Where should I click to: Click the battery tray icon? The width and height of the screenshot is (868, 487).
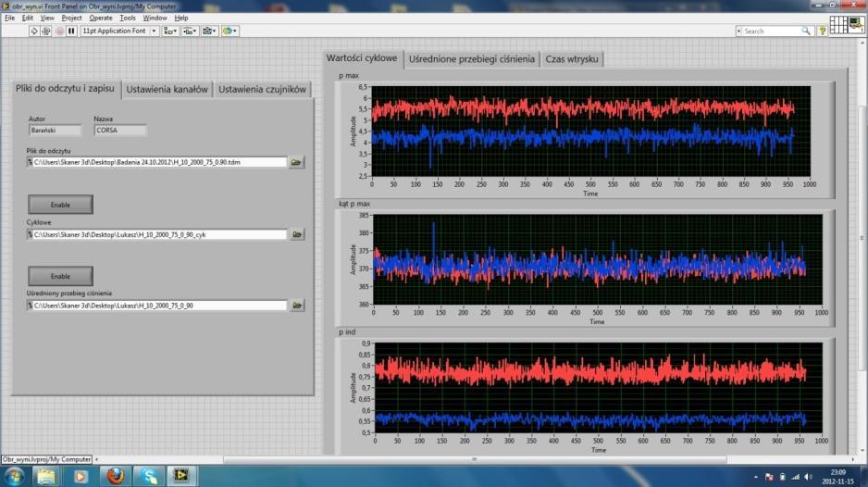pos(782,477)
